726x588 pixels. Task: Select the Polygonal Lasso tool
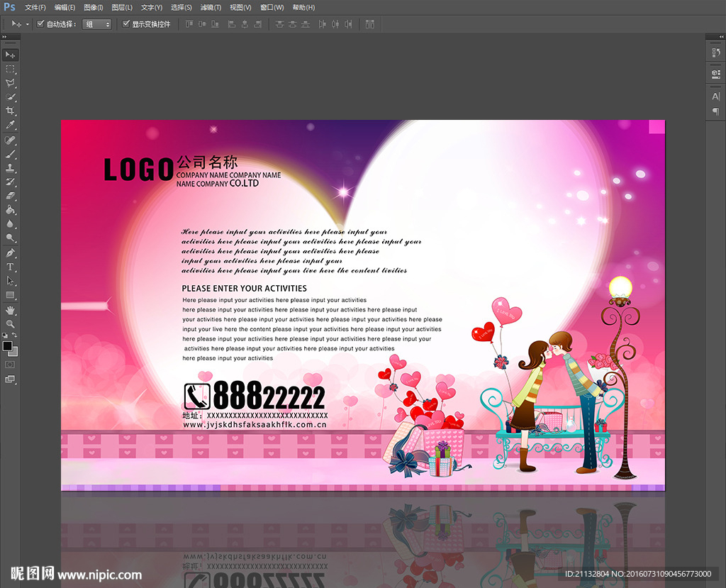(10, 83)
